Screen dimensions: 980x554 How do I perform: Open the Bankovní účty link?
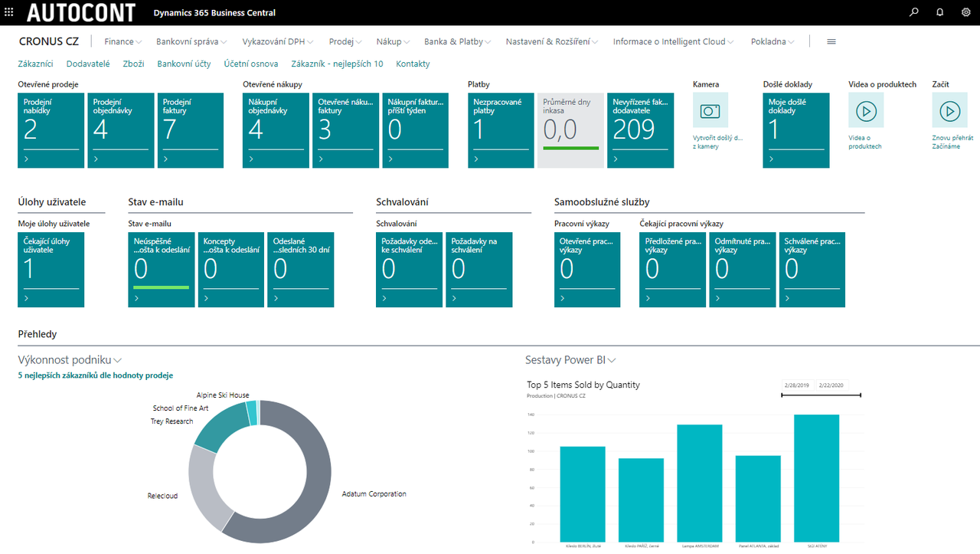click(184, 64)
